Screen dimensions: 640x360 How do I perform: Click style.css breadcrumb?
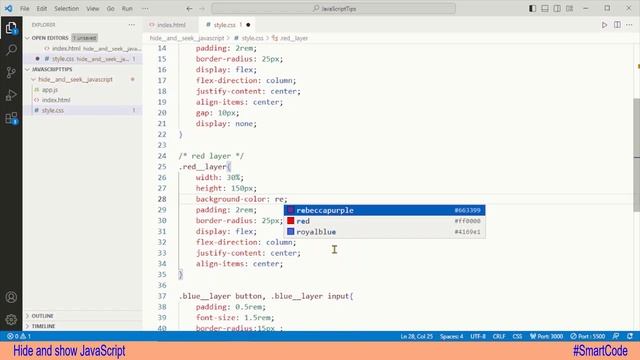coord(249,38)
